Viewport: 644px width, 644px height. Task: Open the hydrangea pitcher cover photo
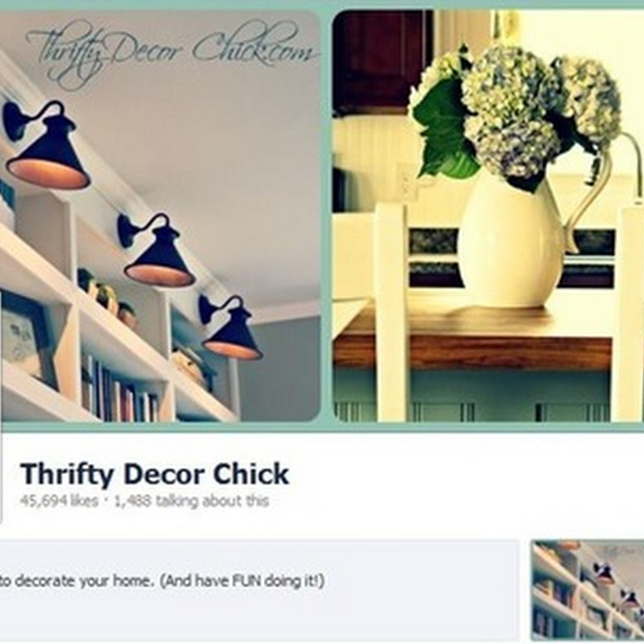click(x=488, y=216)
